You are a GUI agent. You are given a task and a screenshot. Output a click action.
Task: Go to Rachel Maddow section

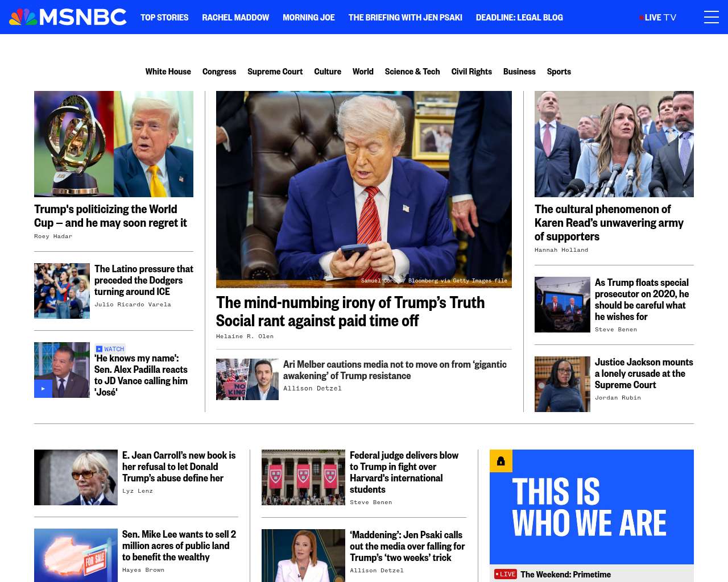[235, 18]
